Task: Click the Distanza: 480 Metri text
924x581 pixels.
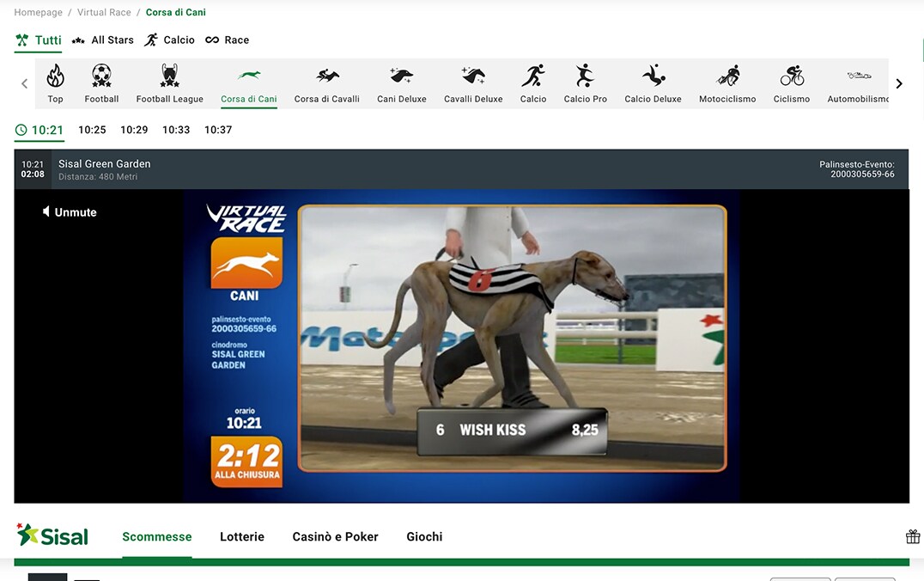Action: pyautogui.click(x=98, y=177)
